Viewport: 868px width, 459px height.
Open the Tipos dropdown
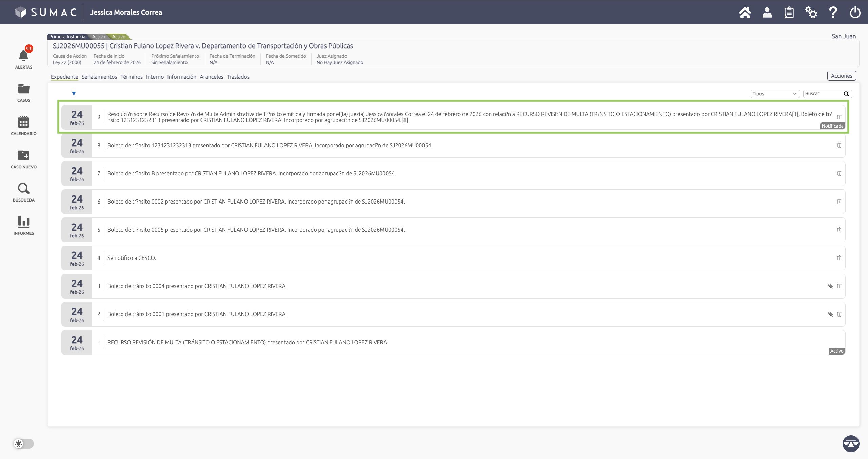point(774,94)
